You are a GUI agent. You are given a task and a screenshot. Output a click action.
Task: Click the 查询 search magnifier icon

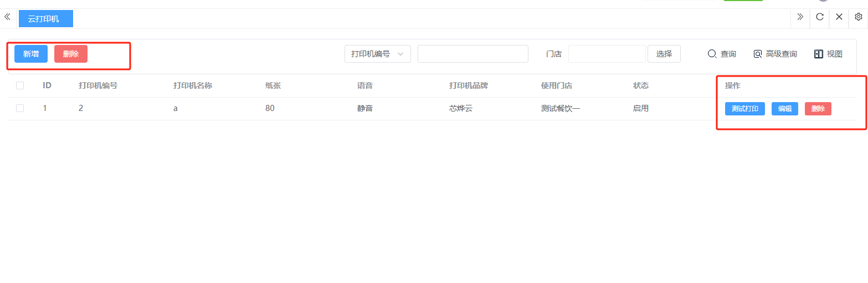[712, 54]
